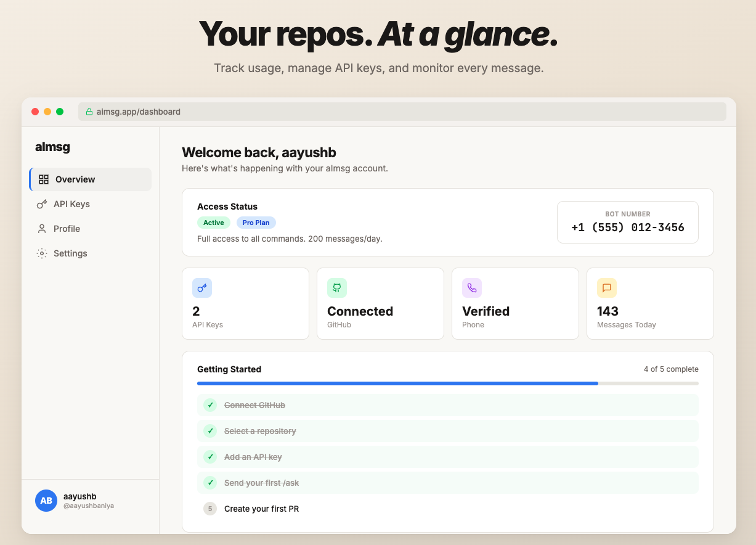The height and width of the screenshot is (545, 756).
Task: Click the checkmark next to Select a repository
Action: [210, 431]
